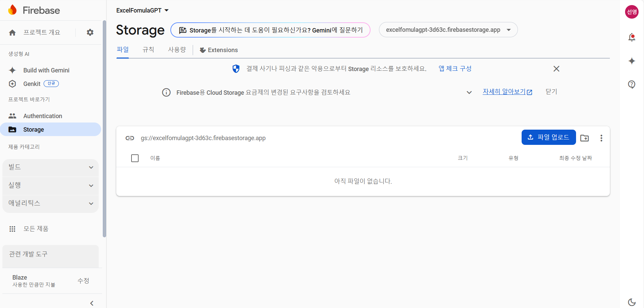644x308 pixels.
Task: Click the Firebase flame logo
Action: (x=13, y=10)
